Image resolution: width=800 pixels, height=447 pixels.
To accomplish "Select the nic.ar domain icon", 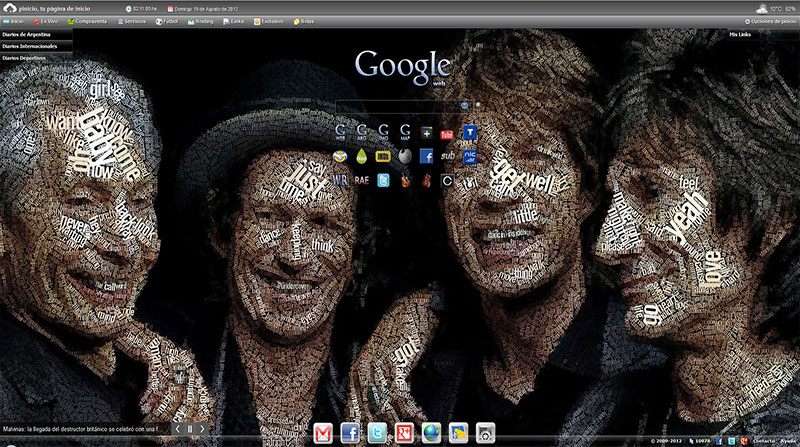I will [470, 157].
